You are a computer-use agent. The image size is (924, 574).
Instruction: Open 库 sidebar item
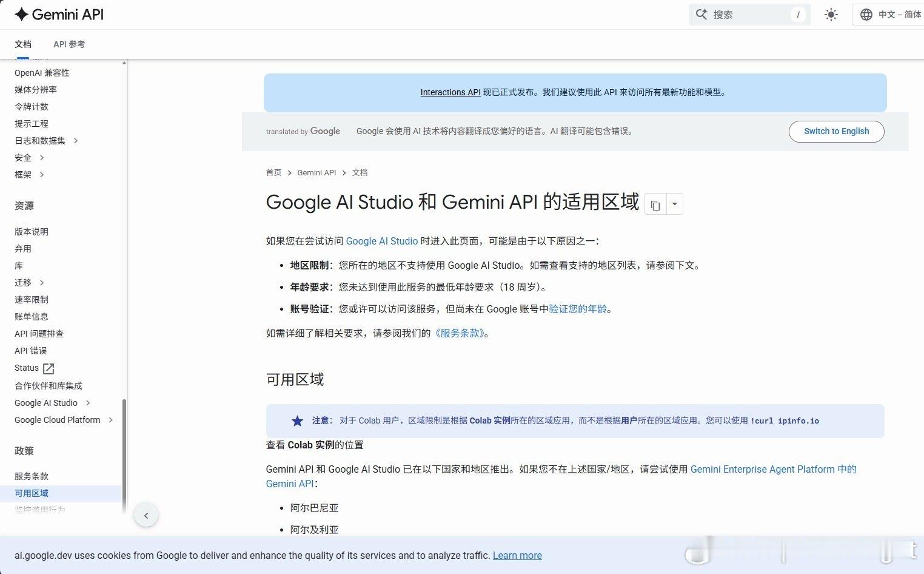pos(19,266)
